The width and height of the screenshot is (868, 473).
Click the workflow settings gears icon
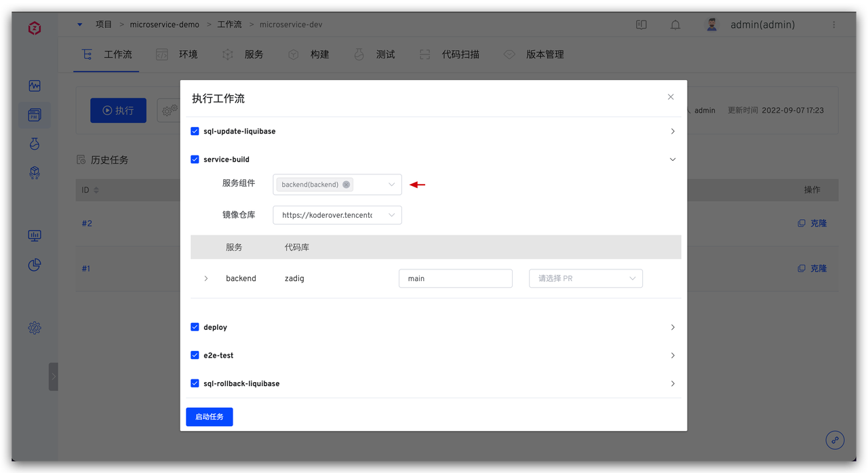click(169, 110)
